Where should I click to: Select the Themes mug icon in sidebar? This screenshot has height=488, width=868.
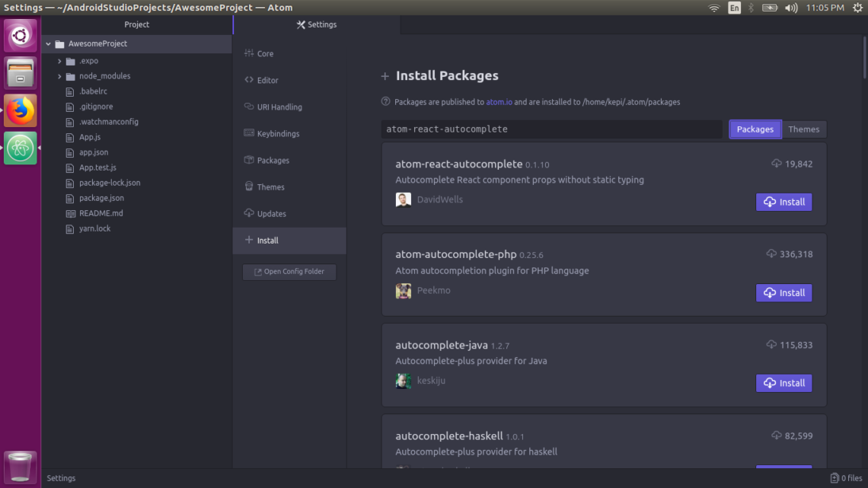pyautogui.click(x=248, y=187)
